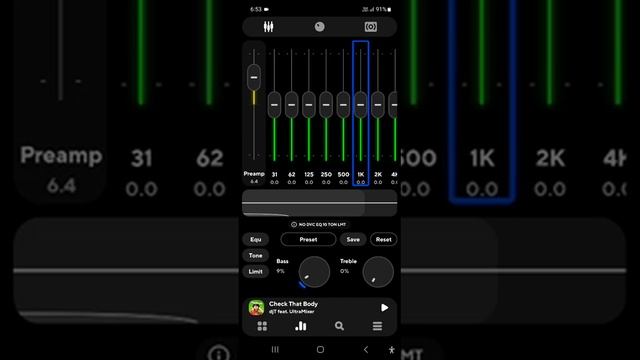Open the Preset selector
Screen dimensions: 640x360
tap(308, 240)
